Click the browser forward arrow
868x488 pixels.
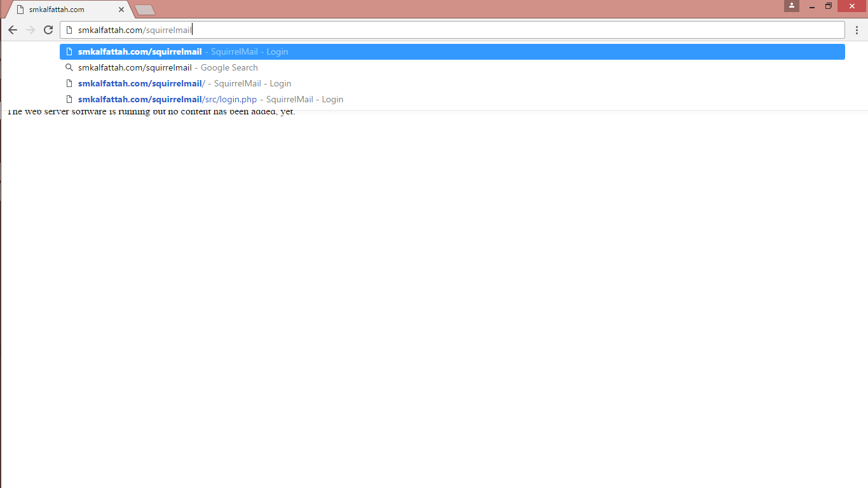[x=31, y=30]
